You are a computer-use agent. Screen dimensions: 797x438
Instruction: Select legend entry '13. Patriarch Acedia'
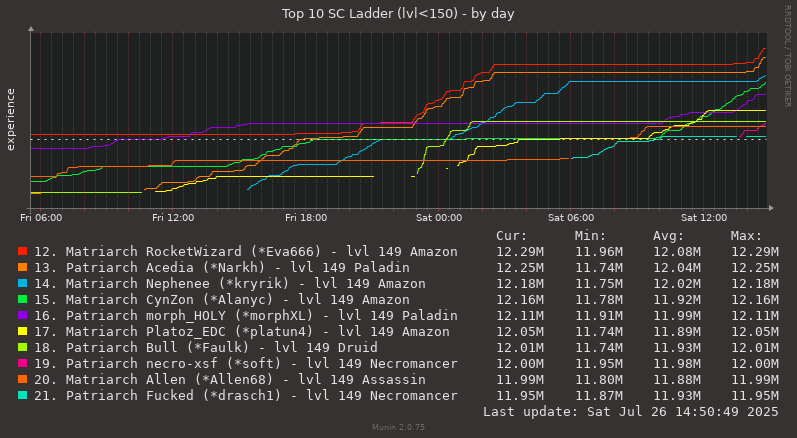tap(222, 267)
